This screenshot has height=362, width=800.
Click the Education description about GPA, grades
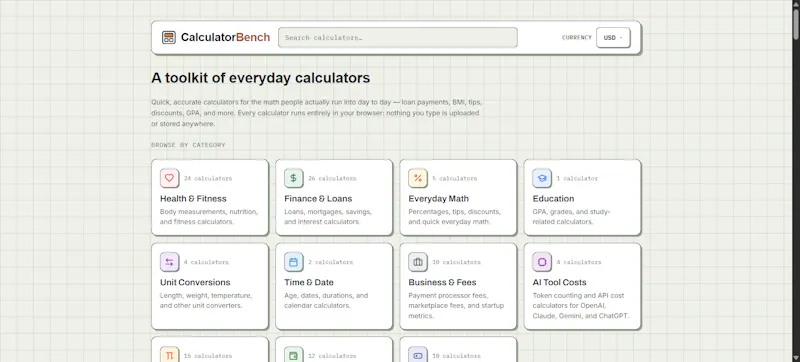(x=571, y=217)
